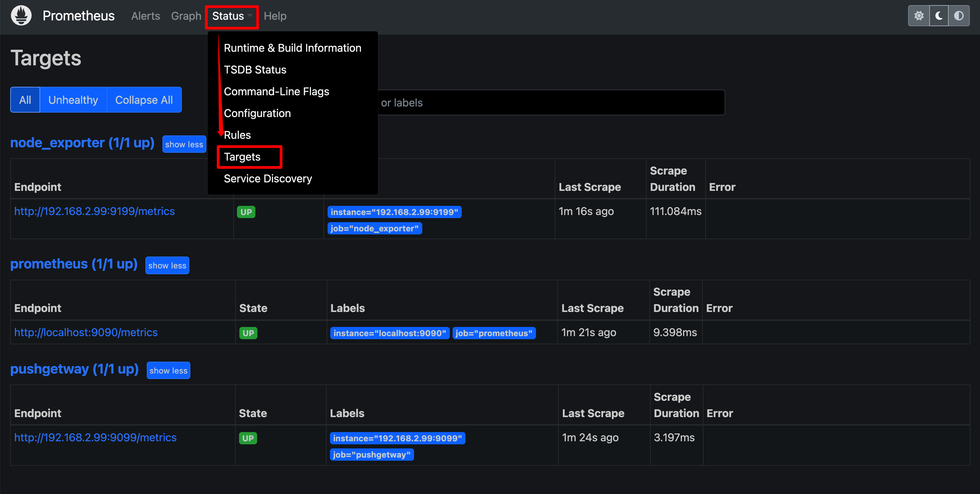This screenshot has height=494, width=980.
Task: Click UP badge in node_exporter row
Action: 246,212
